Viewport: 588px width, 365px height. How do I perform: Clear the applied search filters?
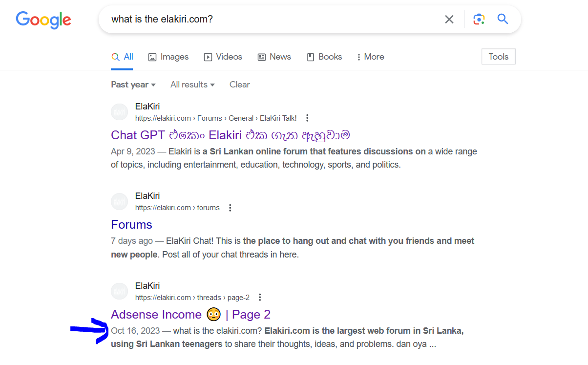pos(239,85)
